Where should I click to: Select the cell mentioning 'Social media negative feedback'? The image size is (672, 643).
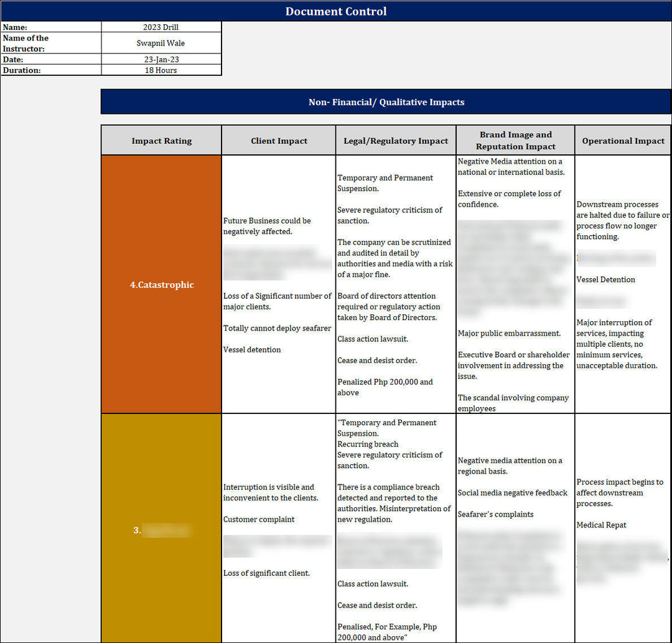[x=515, y=493]
